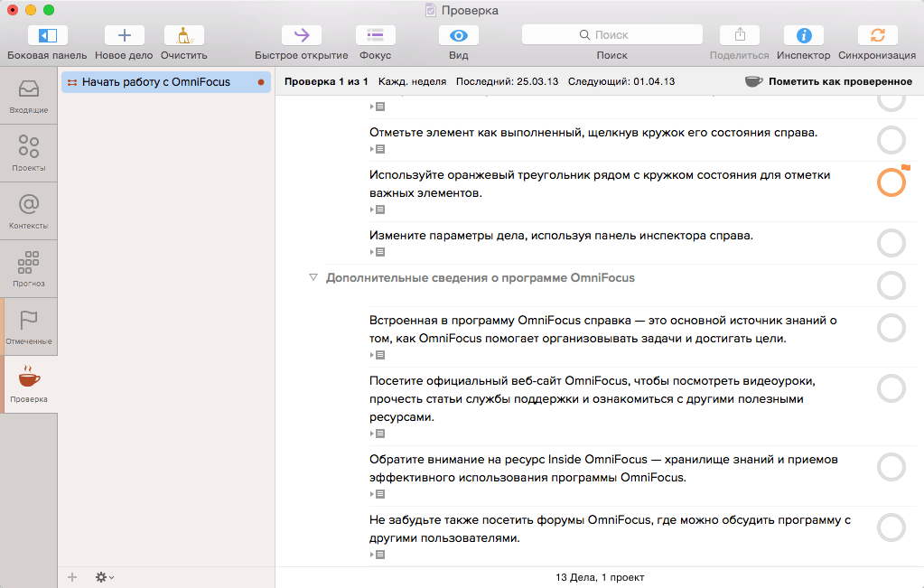Complete task Обратите внимание на ресурс Inside OmniFocus
Viewport: 924px width, 588px height.
coord(891,467)
